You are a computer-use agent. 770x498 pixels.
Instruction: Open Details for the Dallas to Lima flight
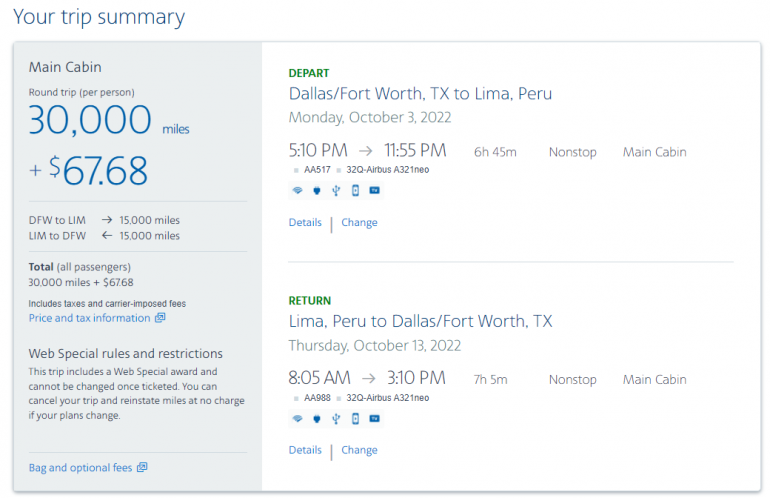click(305, 222)
